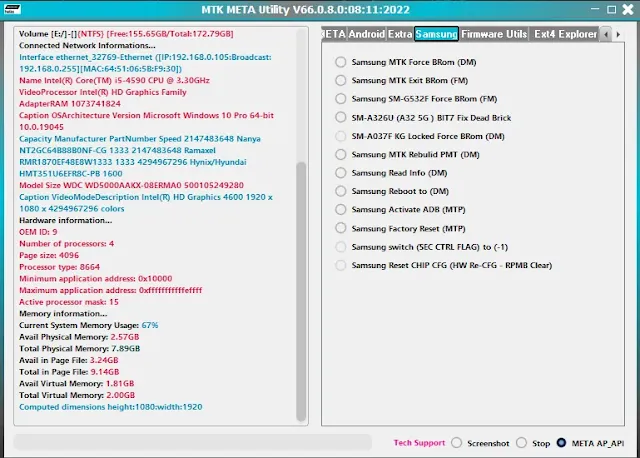Select the META AP_API radio button
The height and width of the screenshot is (458, 640).
coord(561,443)
